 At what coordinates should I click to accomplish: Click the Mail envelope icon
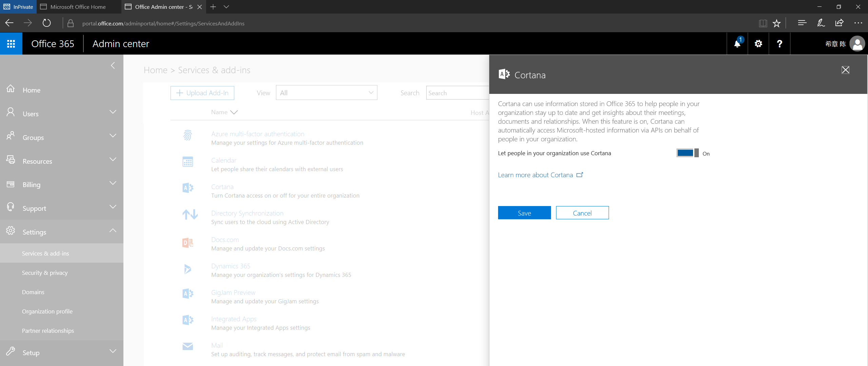pyautogui.click(x=188, y=346)
